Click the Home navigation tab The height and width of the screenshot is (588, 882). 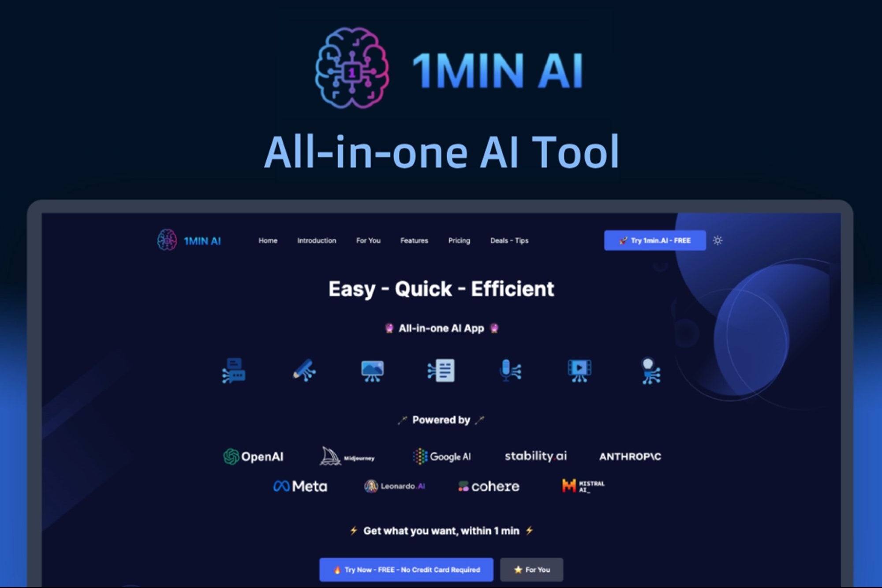click(268, 240)
